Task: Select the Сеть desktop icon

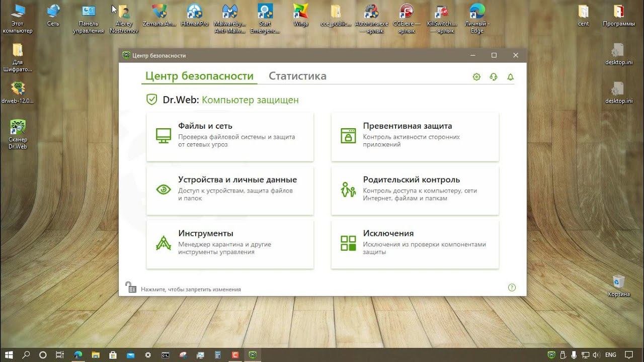Action: pyautogui.click(x=53, y=16)
